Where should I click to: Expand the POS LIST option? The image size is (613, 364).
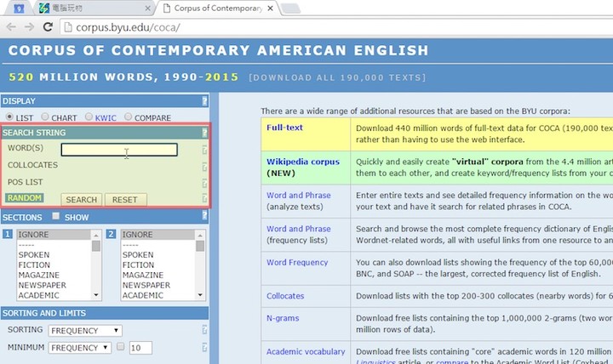(x=25, y=182)
